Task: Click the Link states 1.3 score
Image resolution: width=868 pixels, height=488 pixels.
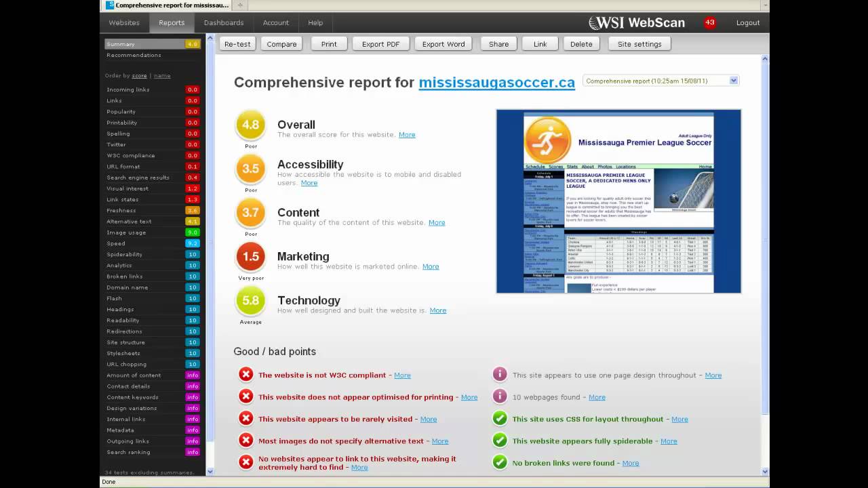Action: (x=193, y=199)
